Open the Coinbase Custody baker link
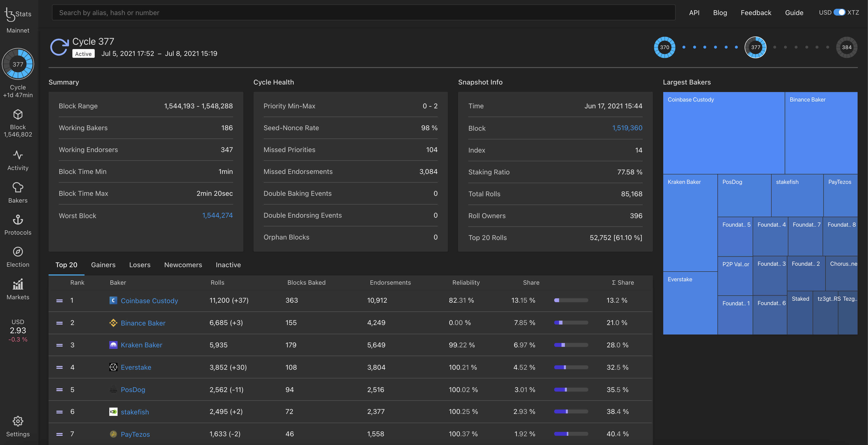Image resolution: width=868 pixels, height=445 pixels. click(149, 301)
